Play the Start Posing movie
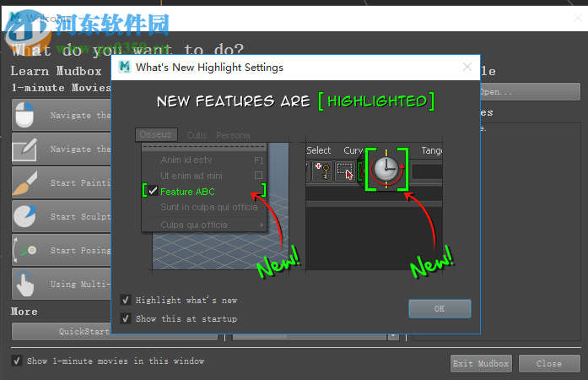 [x=62, y=250]
